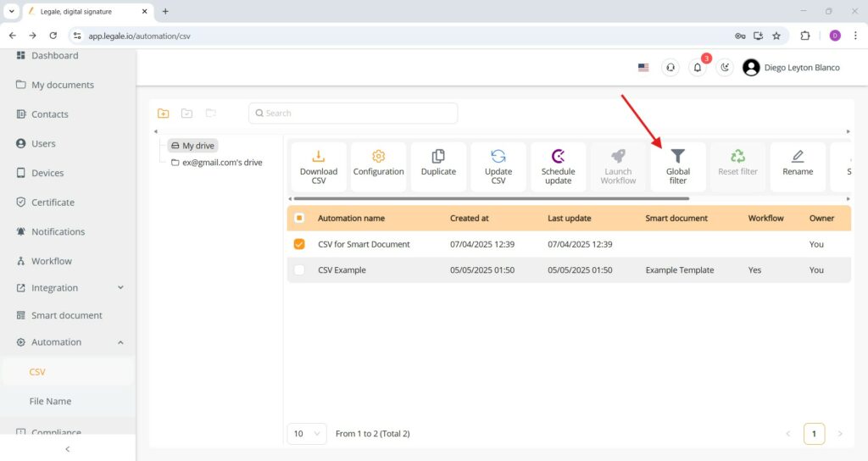Image resolution: width=868 pixels, height=461 pixels.
Task: Open Schedule update tool
Action: click(x=558, y=167)
